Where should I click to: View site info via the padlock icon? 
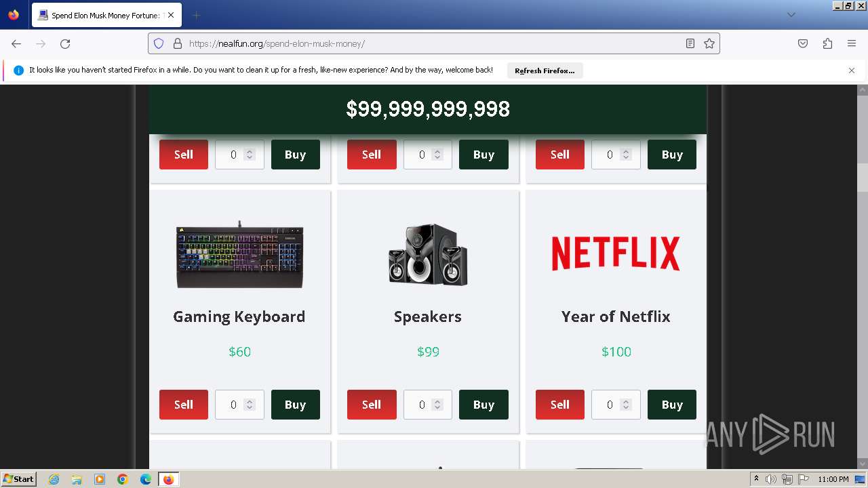pyautogui.click(x=178, y=43)
